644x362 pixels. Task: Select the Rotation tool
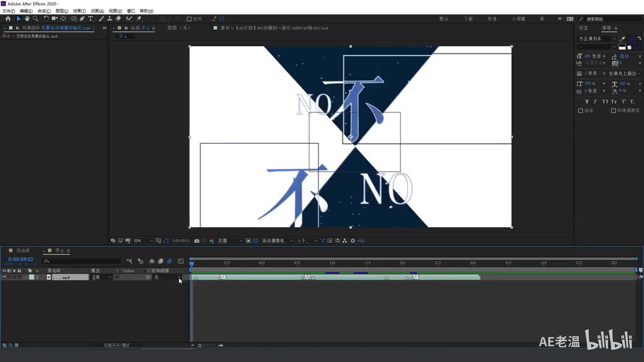(46, 19)
